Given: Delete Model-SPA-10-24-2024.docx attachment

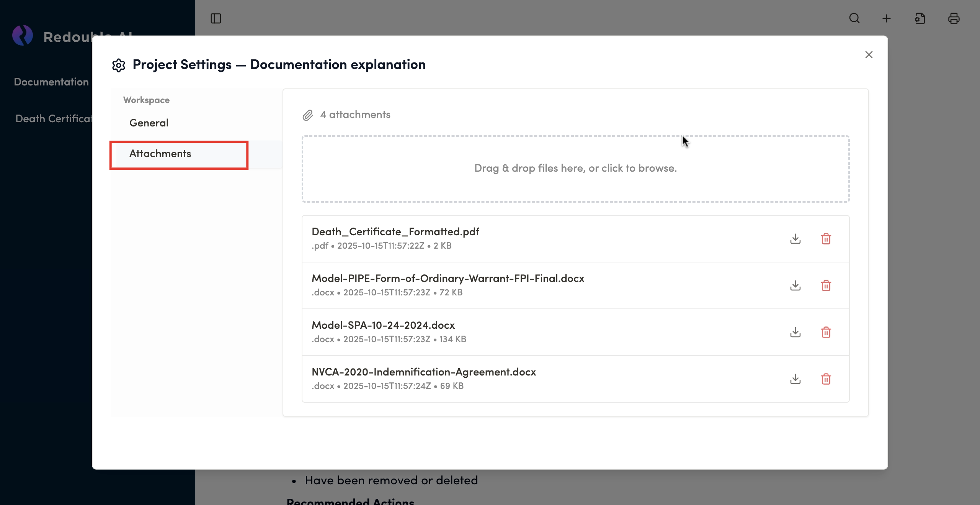Looking at the screenshot, I should pos(826,332).
